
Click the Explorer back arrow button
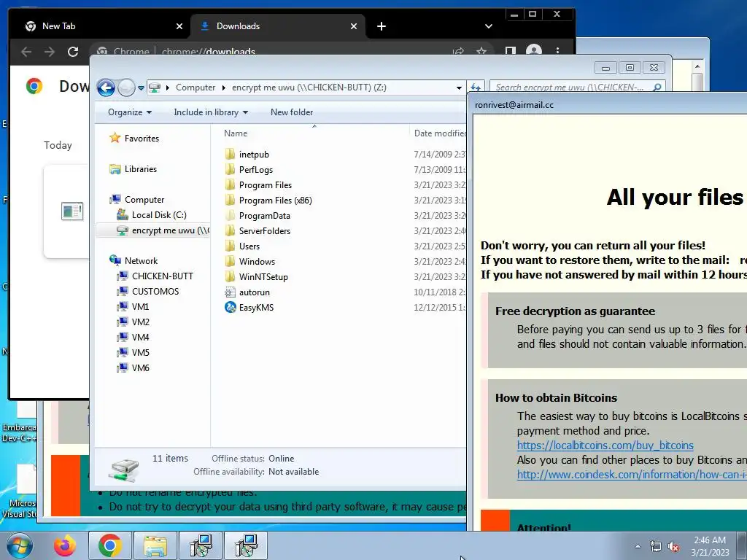point(106,87)
